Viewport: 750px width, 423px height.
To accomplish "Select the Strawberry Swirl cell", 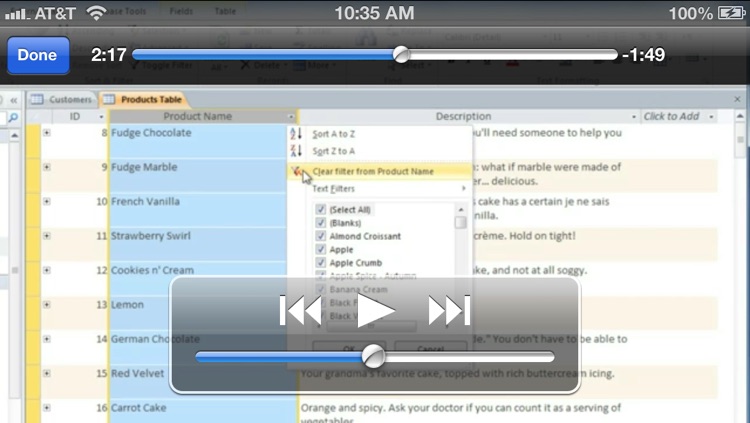I will click(x=198, y=245).
